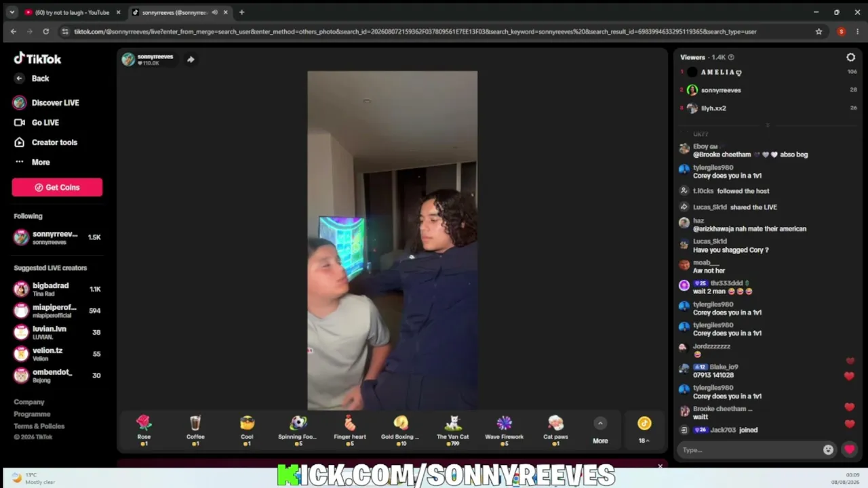
Task: Select Go LIVE in the sidebar
Action: pos(37,123)
